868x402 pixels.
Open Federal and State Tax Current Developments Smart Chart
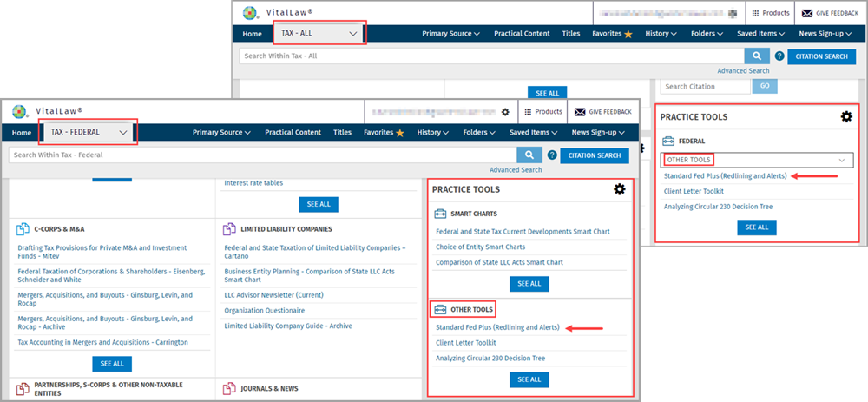point(523,232)
